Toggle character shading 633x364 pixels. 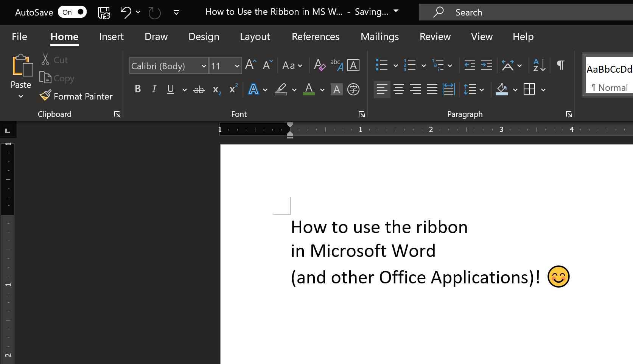coord(336,89)
